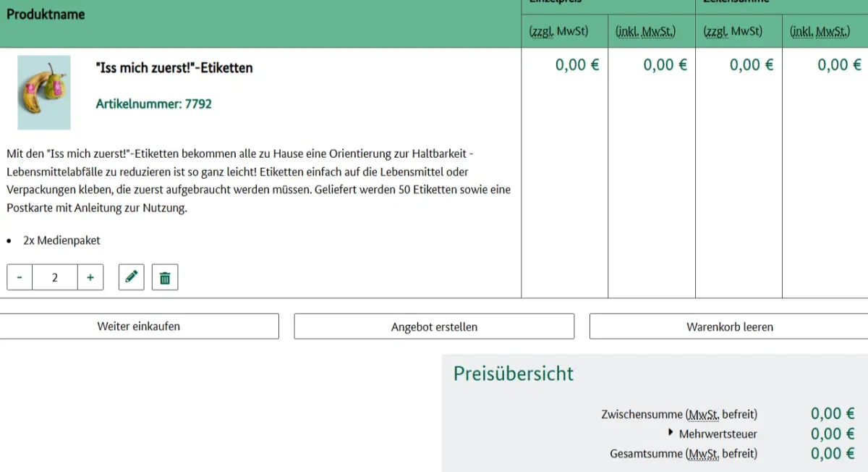The width and height of the screenshot is (868, 472).
Task: Decrease quantity with the minus button
Action: pyautogui.click(x=20, y=277)
